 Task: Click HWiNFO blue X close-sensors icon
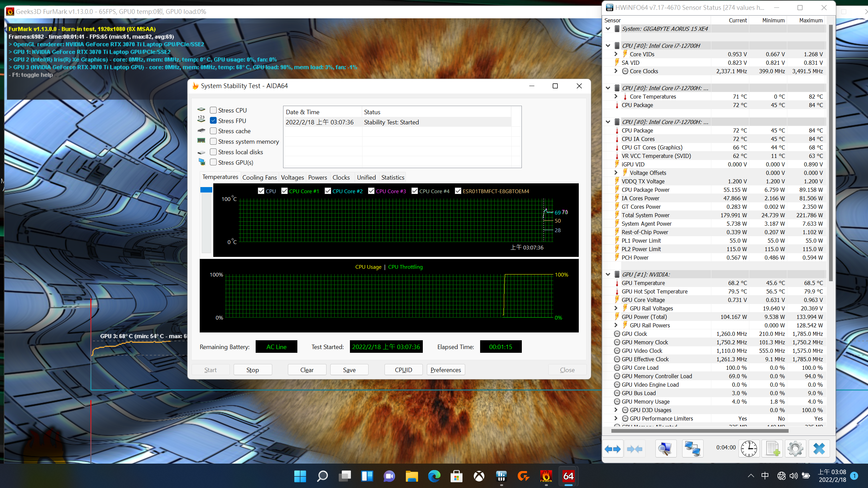[x=819, y=449]
